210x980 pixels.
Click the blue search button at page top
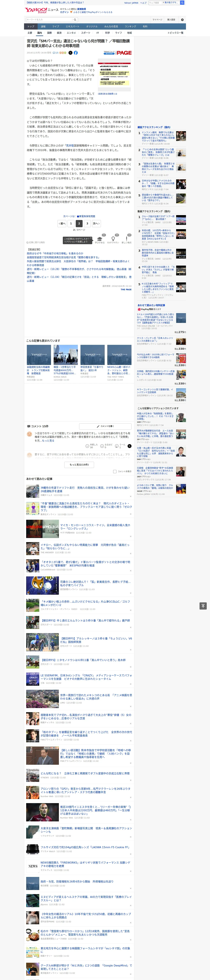pos(182,3)
